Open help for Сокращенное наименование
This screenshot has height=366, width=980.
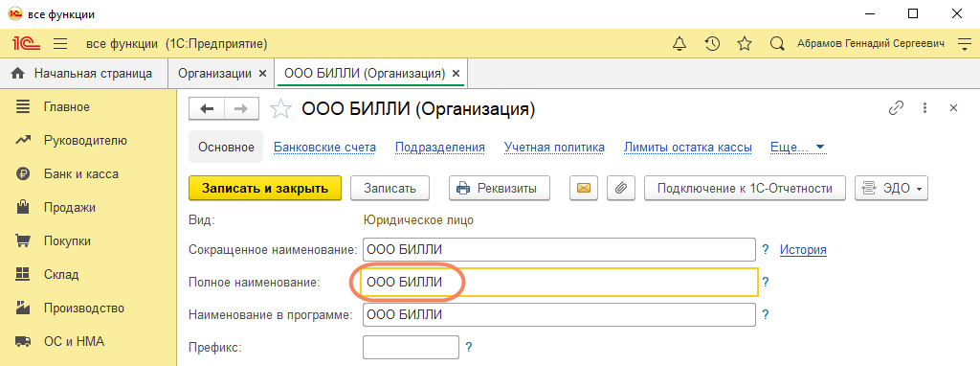click(765, 250)
